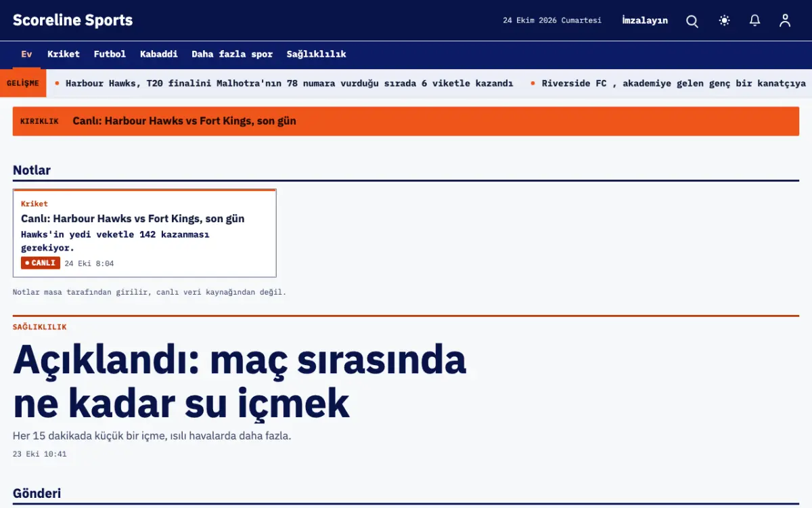Click the CANLI live badge
Screen dimensions: 812x508
[x=41, y=263]
